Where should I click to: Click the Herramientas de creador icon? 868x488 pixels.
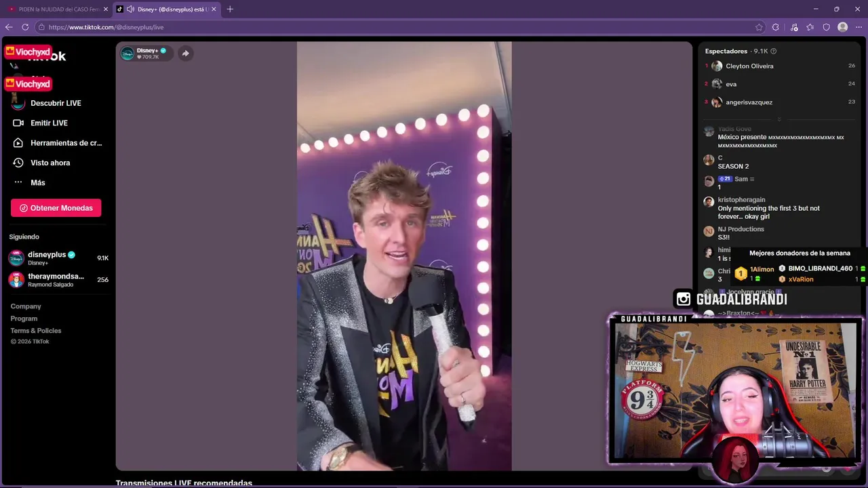pos(18,143)
